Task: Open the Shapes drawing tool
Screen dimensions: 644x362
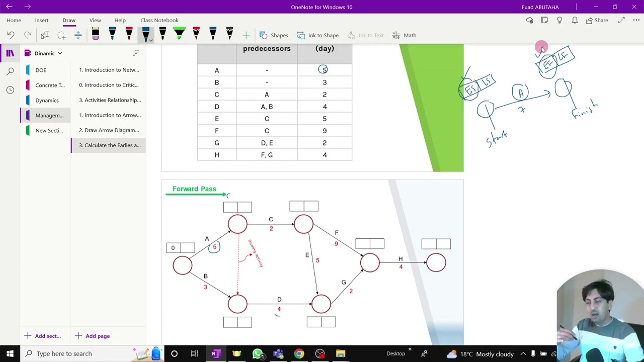Action: 274,35
